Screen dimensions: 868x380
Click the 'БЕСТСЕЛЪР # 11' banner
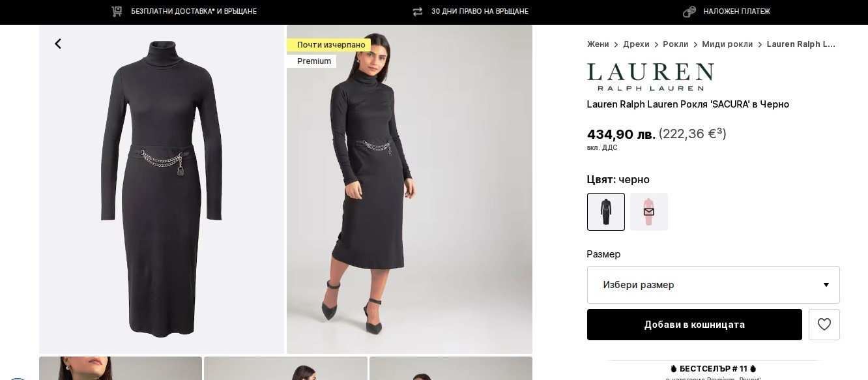[713, 369]
